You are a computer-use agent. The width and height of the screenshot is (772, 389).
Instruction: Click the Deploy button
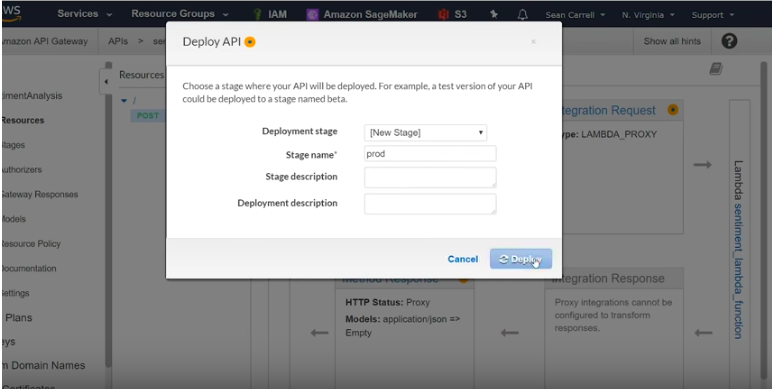coord(520,259)
